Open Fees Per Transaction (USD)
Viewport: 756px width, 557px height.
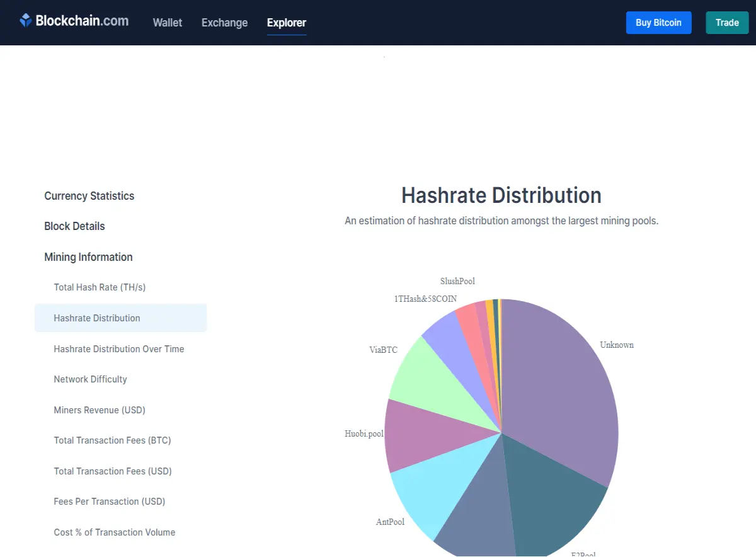coord(110,502)
